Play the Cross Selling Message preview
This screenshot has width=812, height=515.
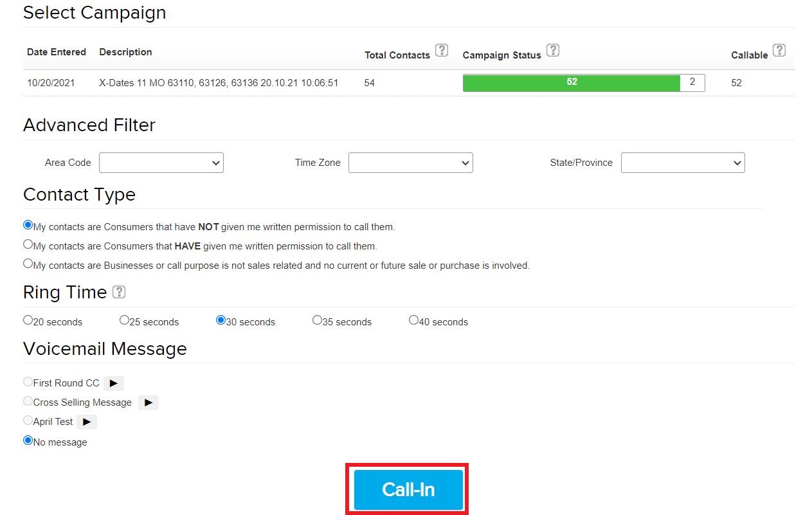pos(149,402)
